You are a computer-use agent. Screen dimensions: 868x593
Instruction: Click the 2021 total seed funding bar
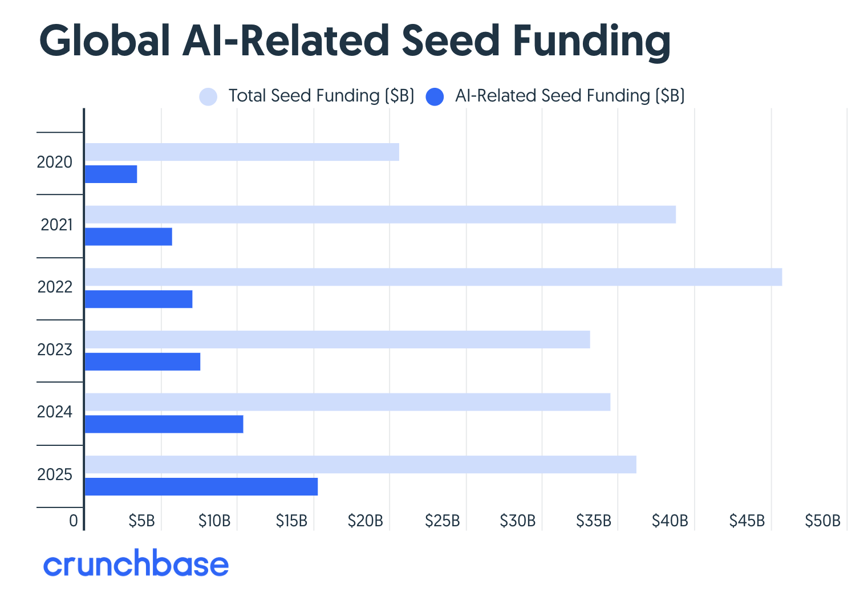380,214
